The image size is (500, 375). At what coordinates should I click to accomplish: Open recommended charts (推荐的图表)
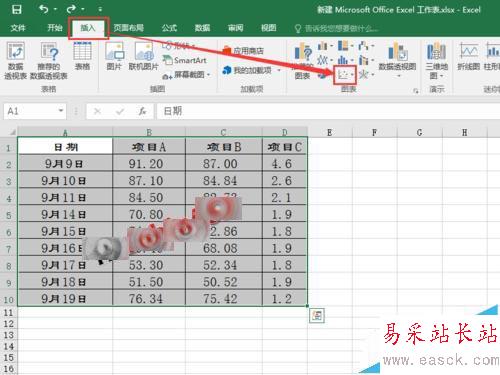coord(303,61)
